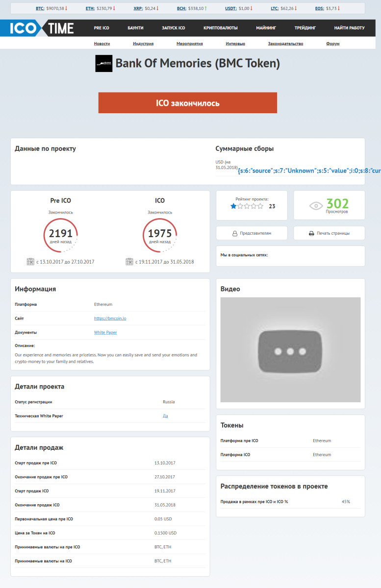The width and height of the screenshot is (381, 588).
Task: Click the Pre ICO 2191 days circle
Action: point(61,235)
